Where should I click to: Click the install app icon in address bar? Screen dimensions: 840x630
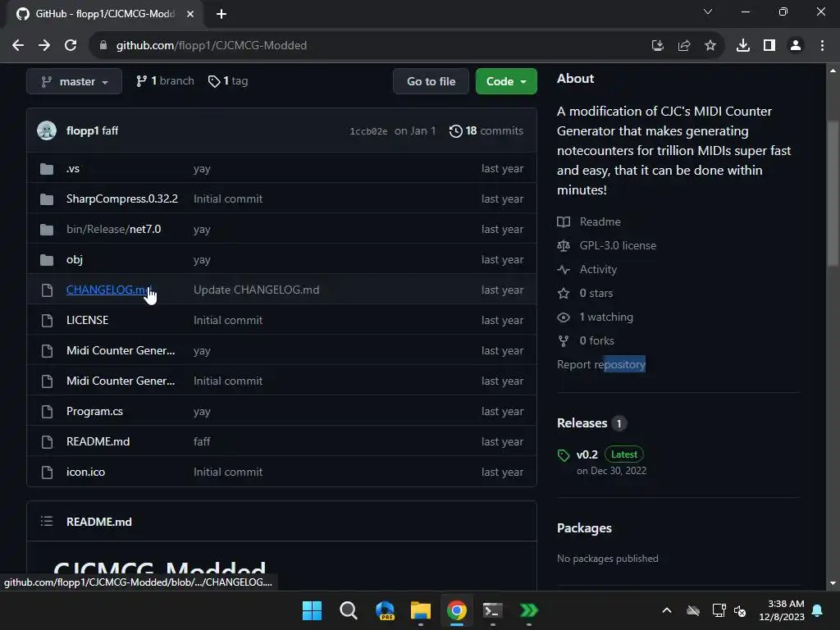point(658,46)
